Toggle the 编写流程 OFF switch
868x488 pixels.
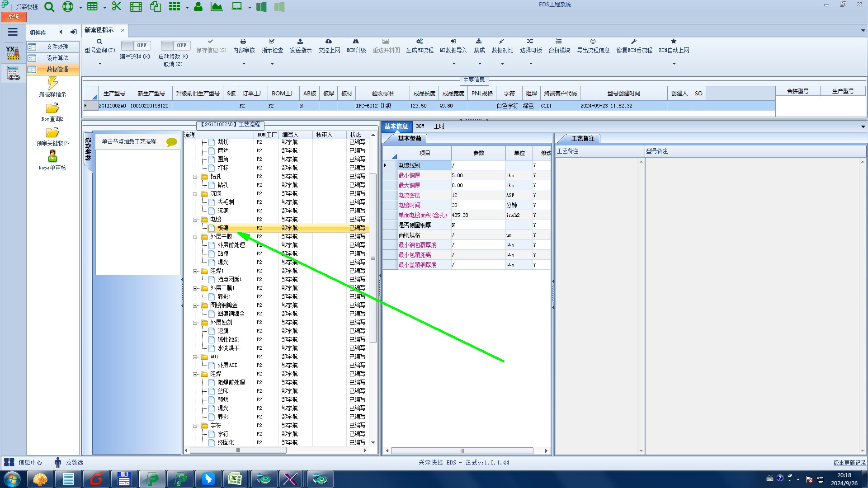[x=136, y=45]
